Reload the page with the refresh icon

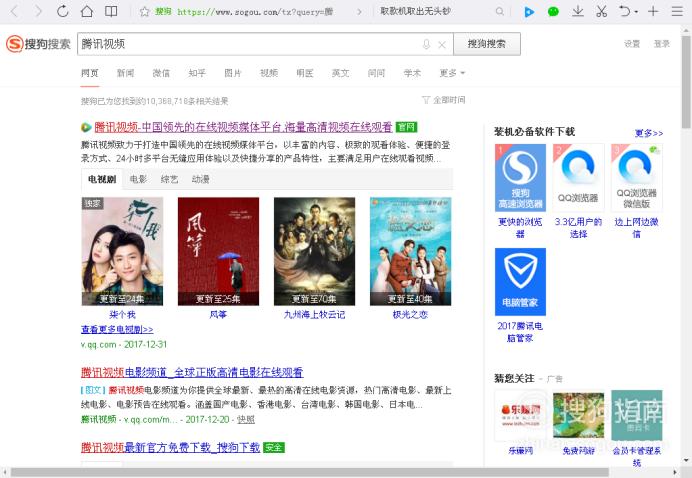pos(63,11)
